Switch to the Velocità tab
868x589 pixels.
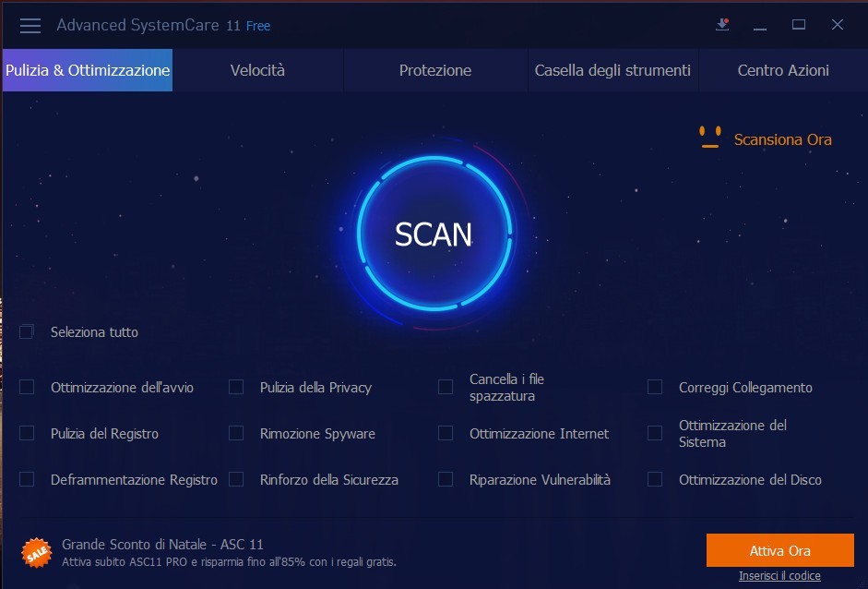point(257,70)
